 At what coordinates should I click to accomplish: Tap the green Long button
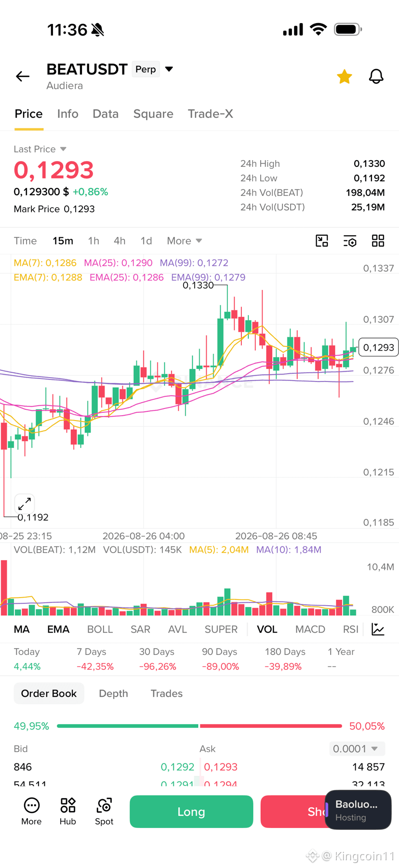[191, 812]
